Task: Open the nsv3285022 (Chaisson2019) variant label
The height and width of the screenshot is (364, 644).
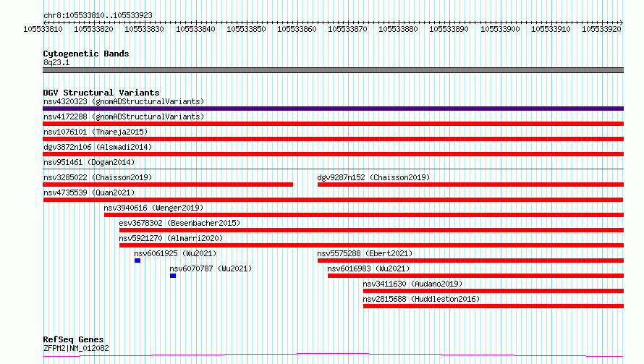Action: pyautogui.click(x=98, y=177)
